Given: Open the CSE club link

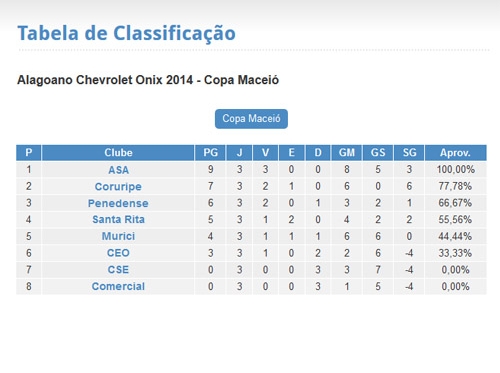Looking at the screenshot, I should [118, 270].
